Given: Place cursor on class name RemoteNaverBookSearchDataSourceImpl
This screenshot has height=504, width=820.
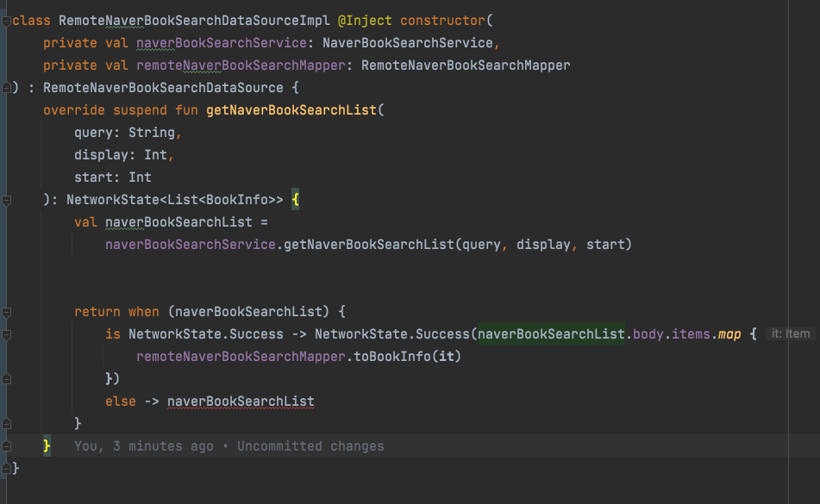Looking at the screenshot, I should tap(194, 21).
